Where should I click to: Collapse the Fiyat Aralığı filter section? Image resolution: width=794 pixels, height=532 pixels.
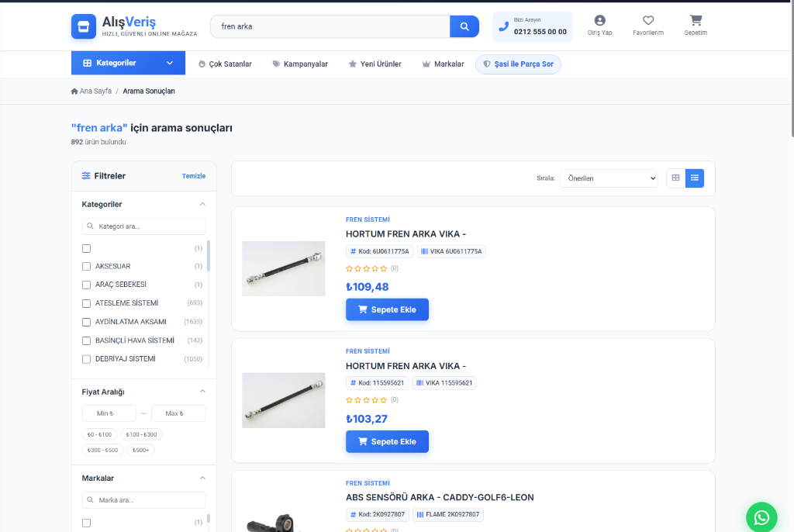[x=202, y=392]
